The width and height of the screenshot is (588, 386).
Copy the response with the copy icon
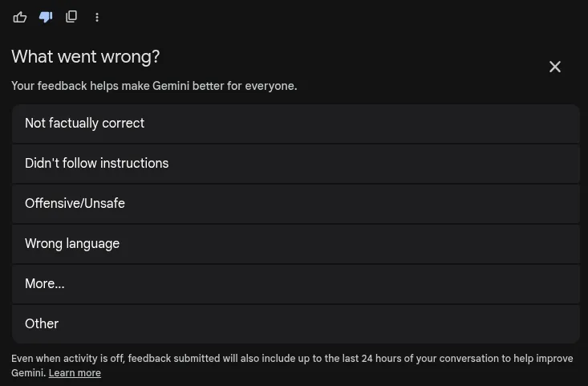(71, 17)
